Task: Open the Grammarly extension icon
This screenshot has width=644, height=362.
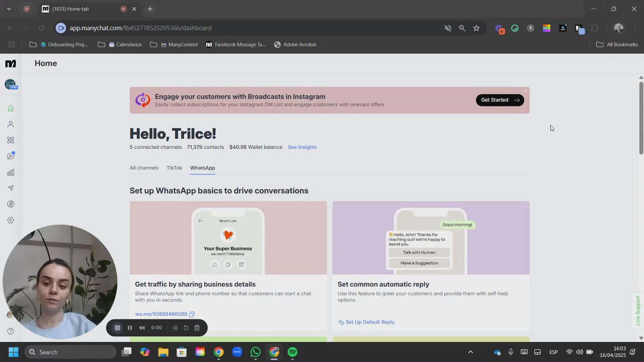Action: 515,28
